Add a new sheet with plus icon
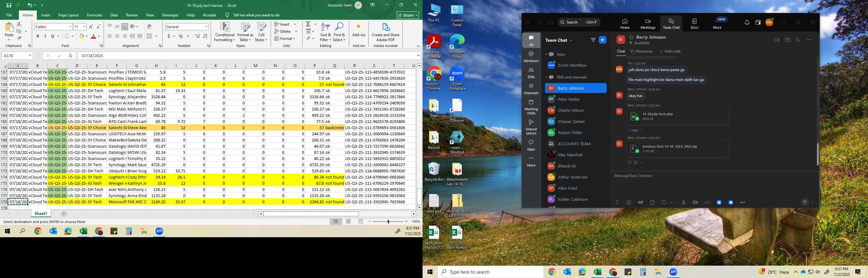The height and width of the screenshot is (278, 868). coord(64,214)
